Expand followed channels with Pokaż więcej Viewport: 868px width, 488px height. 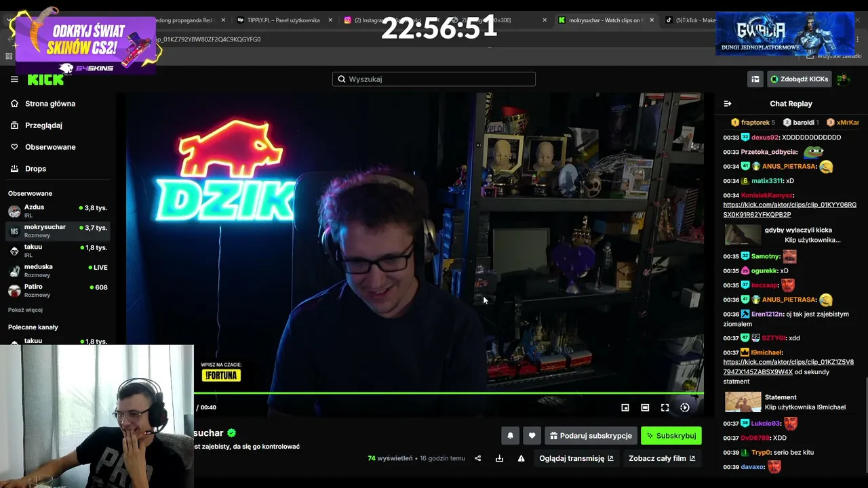click(25, 310)
